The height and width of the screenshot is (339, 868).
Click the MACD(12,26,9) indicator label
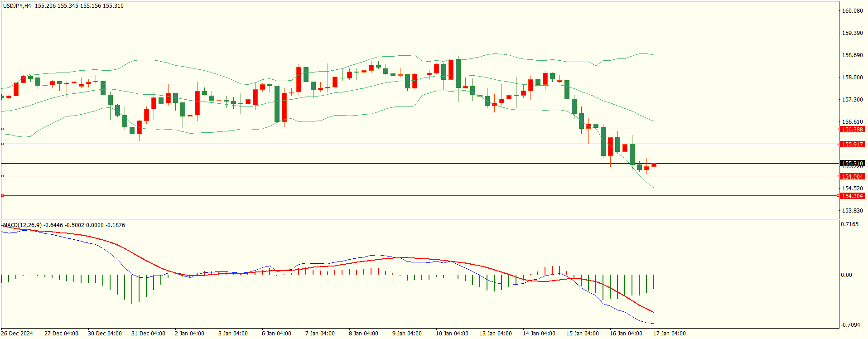[x=22, y=225]
